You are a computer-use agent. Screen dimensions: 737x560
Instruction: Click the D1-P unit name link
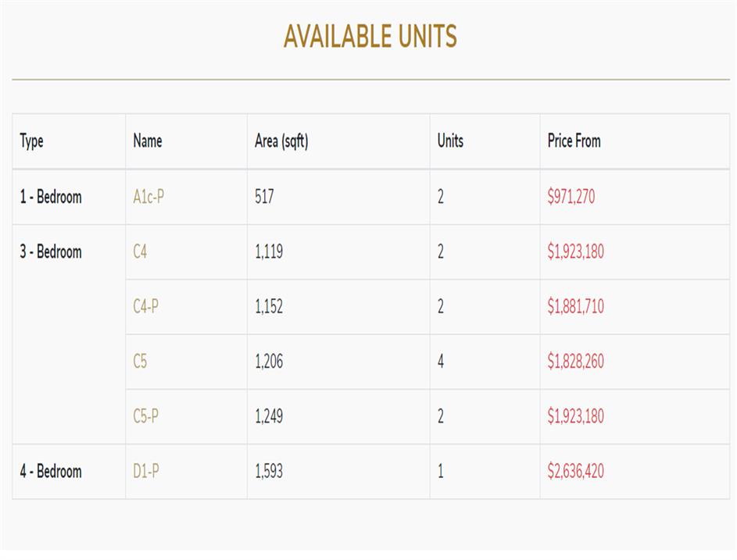[146, 471]
